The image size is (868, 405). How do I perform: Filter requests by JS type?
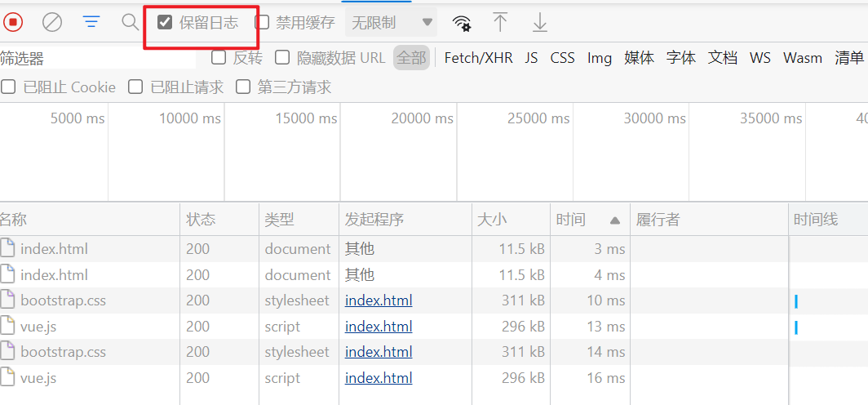[531, 57]
